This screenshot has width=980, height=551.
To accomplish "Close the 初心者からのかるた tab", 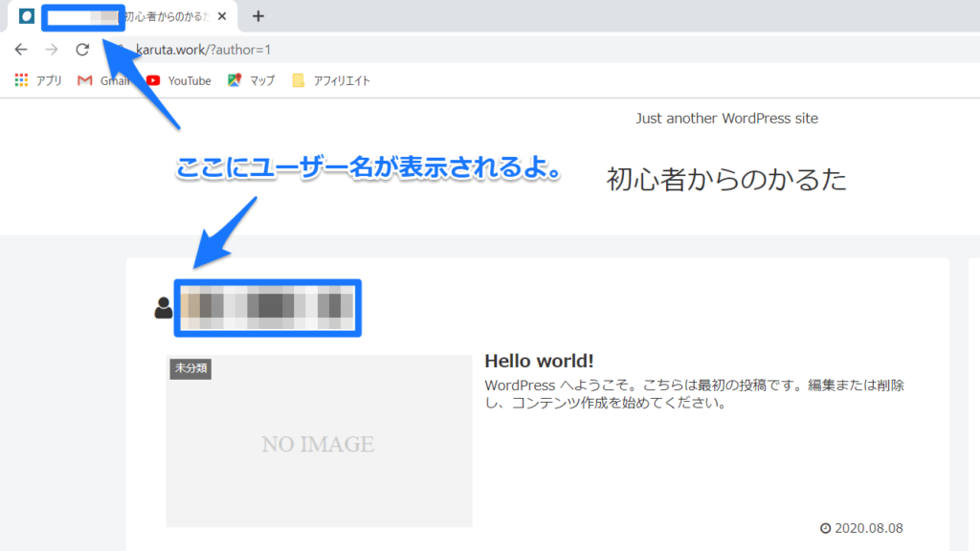I will click(x=222, y=16).
